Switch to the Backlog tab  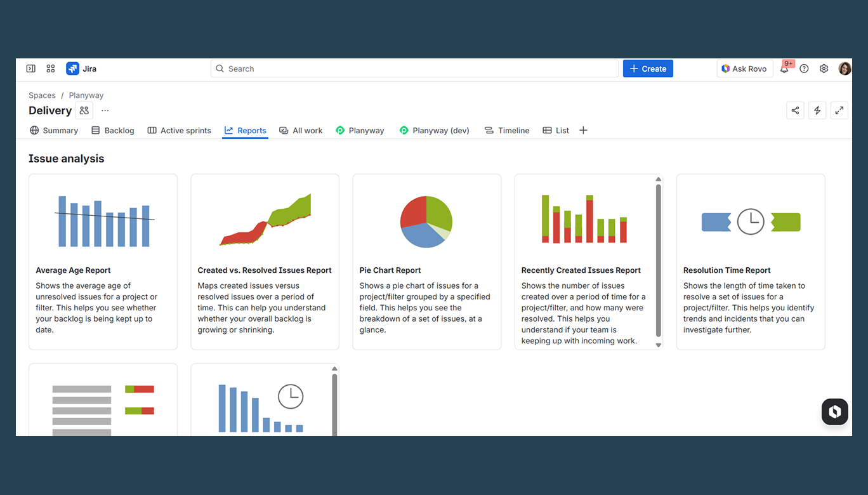pyautogui.click(x=113, y=130)
